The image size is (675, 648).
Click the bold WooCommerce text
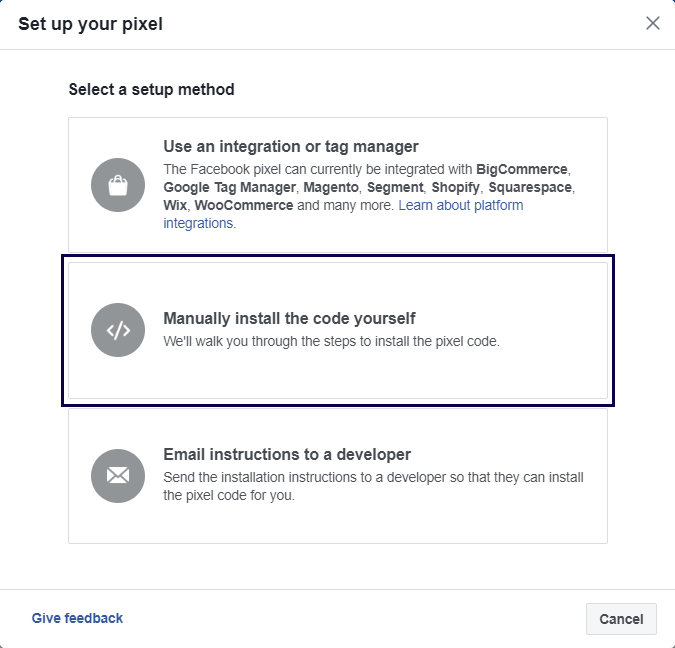[244, 205]
